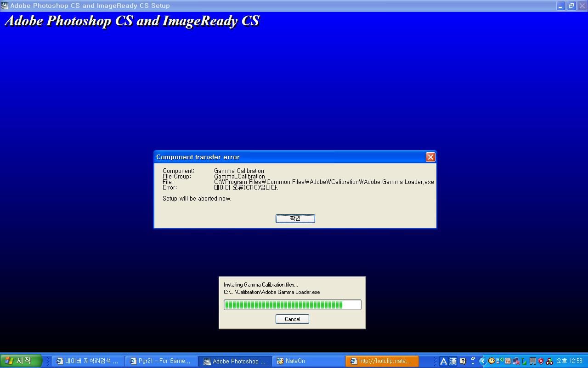Close the Component transfer error dialog
The image size is (588, 368).
tap(430, 157)
